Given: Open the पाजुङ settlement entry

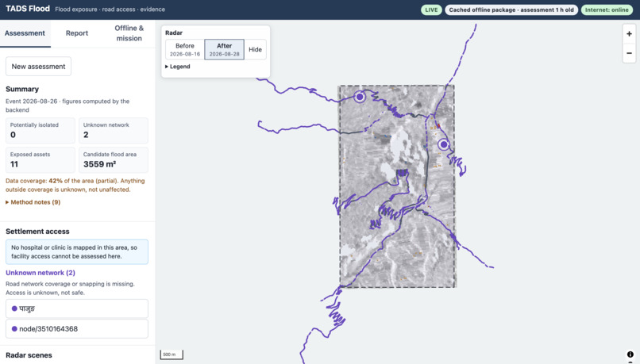Looking at the screenshot, I should tap(77, 308).
